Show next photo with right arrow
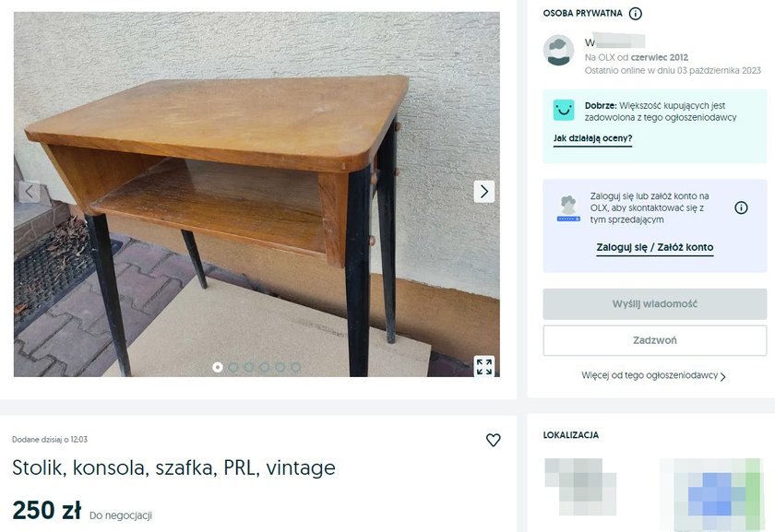 [483, 191]
